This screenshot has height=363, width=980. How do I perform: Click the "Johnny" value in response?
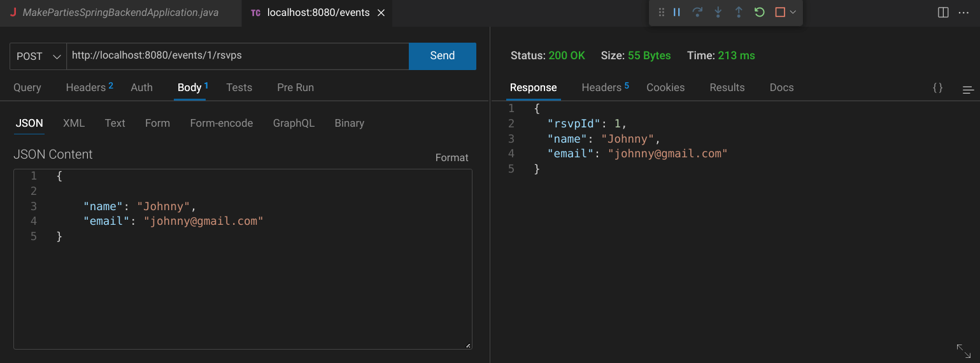[x=628, y=139]
